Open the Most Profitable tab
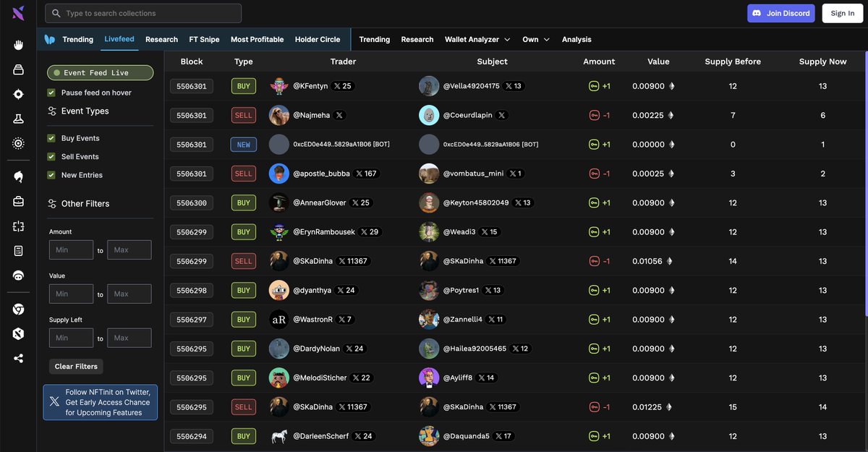 257,39
